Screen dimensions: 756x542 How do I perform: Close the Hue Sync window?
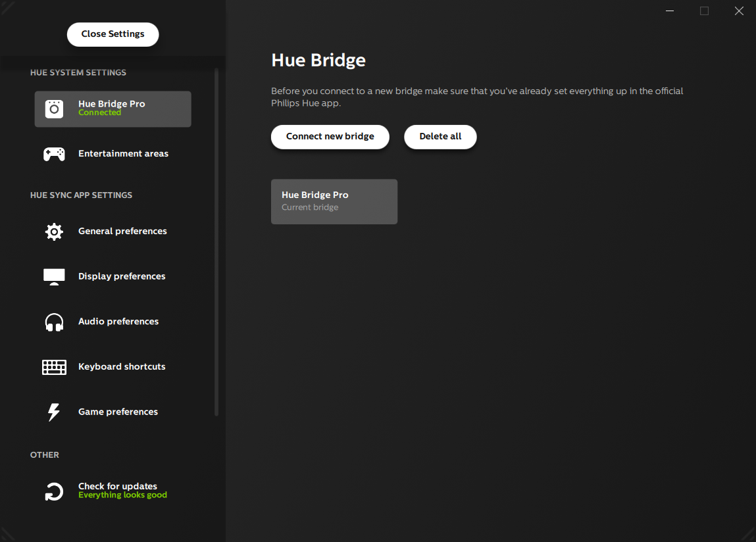(739, 11)
